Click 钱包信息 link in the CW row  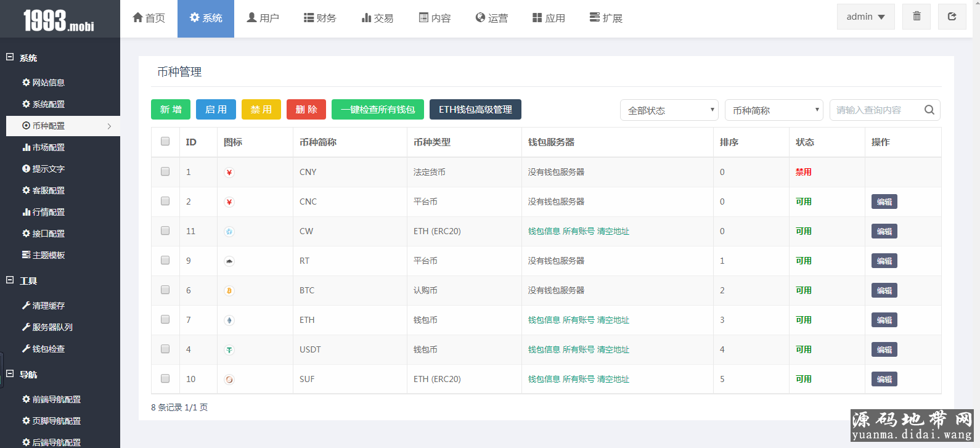point(544,232)
